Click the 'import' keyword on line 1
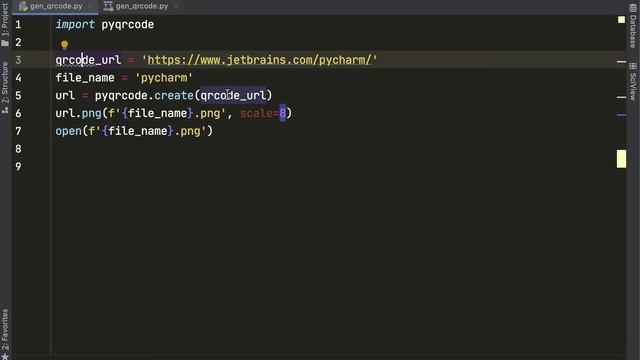This screenshot has width=640, height=360. [75, 24]
